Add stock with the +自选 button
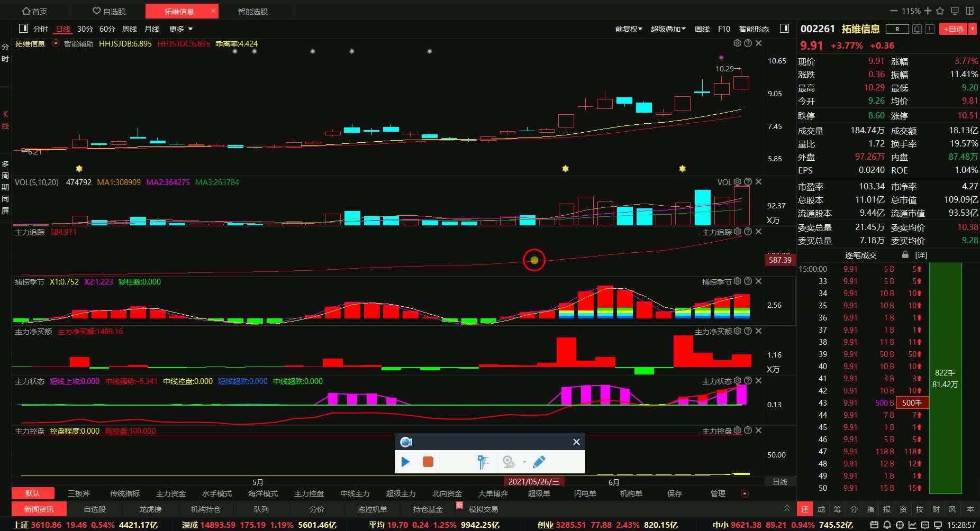Screen dimensions: 980x531 click(954, 29)
